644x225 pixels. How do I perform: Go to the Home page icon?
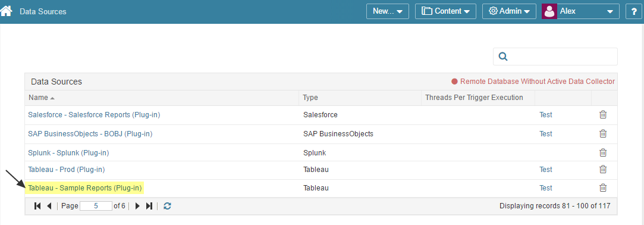pyautogui.click(x=6, y=11)
